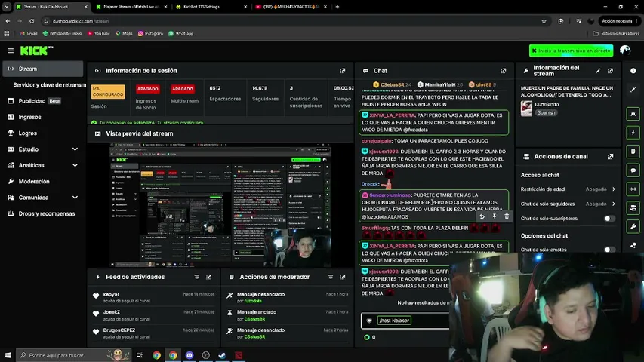This screenshot has height=362, width=644.
Task: Open Moderación in the sidebar
Action: (x=43, y=182)
